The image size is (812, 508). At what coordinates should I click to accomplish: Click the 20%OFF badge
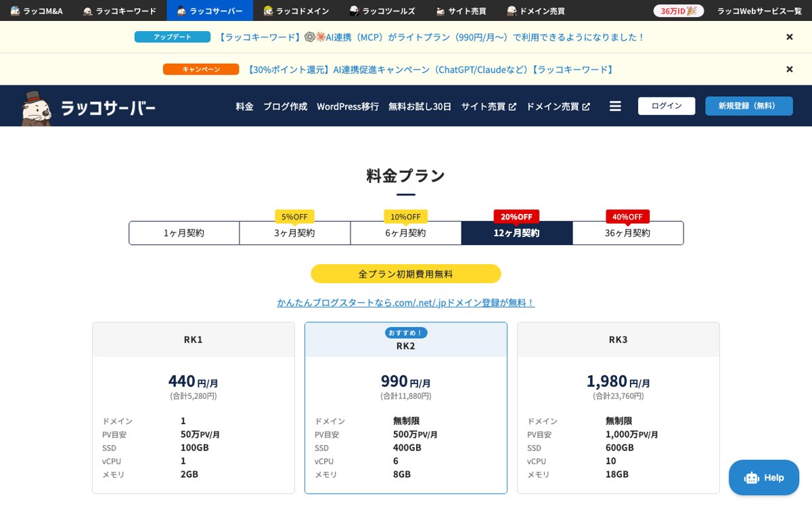pyautogui.click(x=516, y=217)
